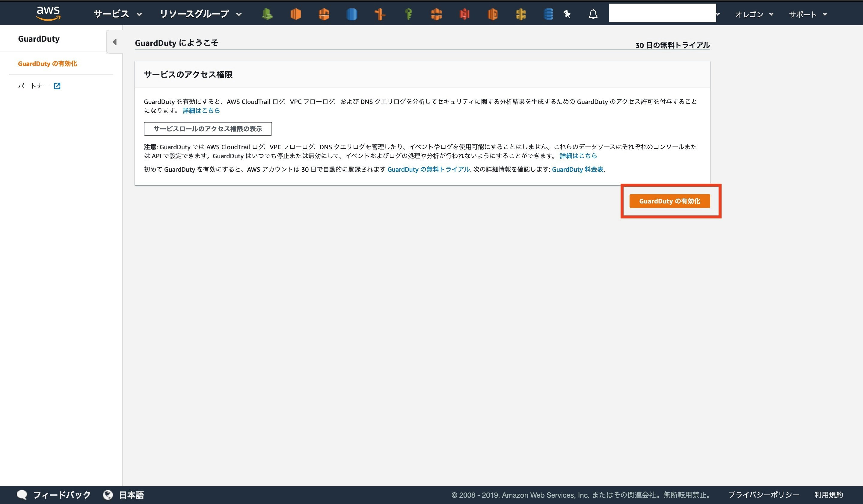The image size is (863, 504).
Task: Click the サービスのアクセス権限 panel heading
Action: tap(188, 74)
